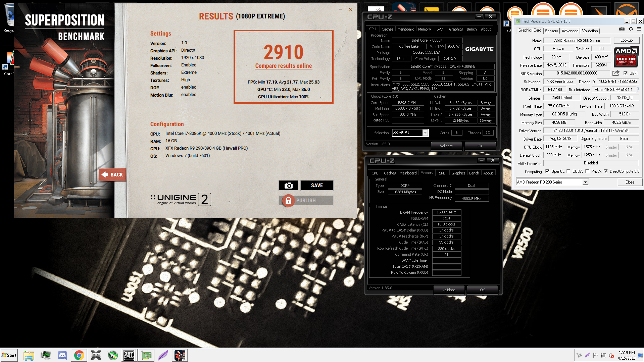644x362 pixels.
Task: Click the Lookup button in GPU-Z
Action: [x=626, y=40]
